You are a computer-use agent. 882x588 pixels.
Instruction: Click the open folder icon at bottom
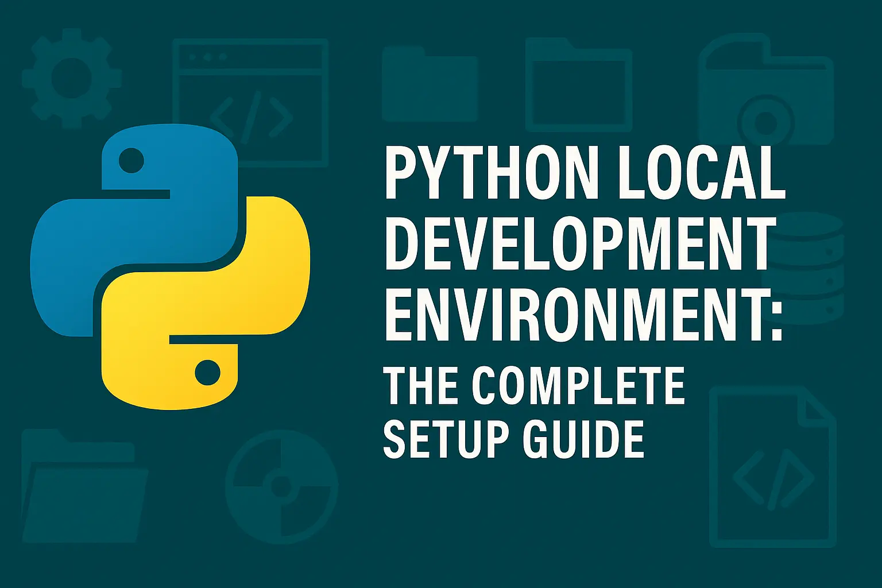[x=83, y=485]
